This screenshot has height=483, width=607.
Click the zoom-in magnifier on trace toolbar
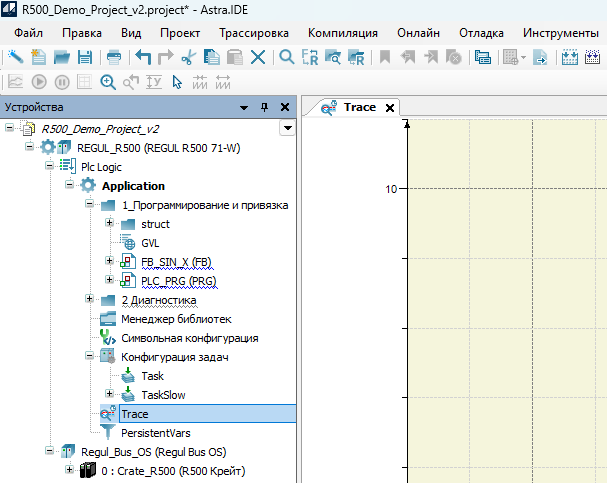(107, 83)
